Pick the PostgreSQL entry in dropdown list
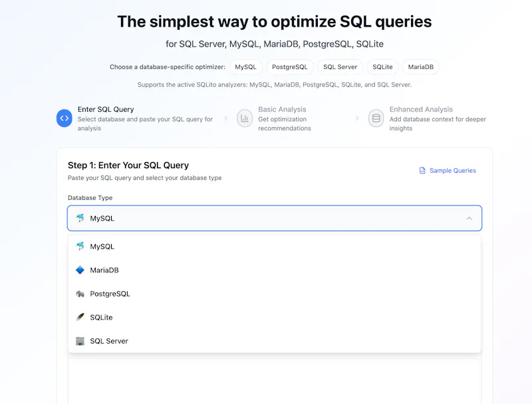Screen dimensions: 532x404 (275, 294)
